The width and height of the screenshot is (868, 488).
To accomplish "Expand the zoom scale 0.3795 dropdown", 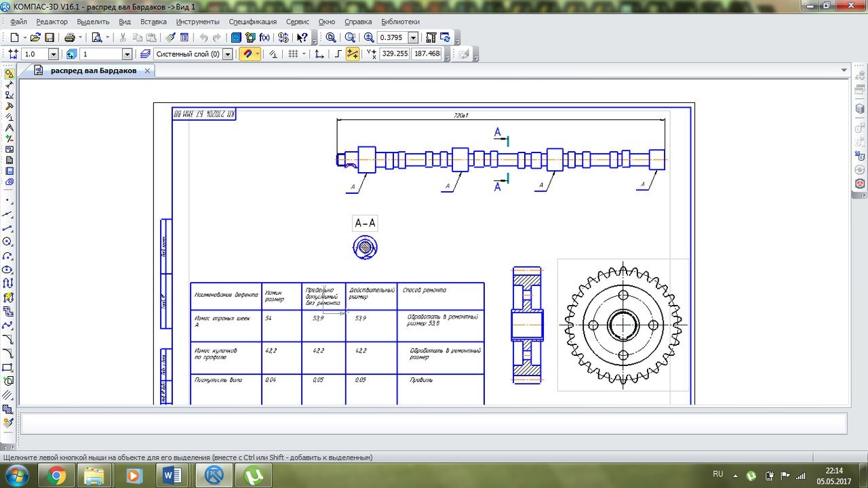I will 413,38.
